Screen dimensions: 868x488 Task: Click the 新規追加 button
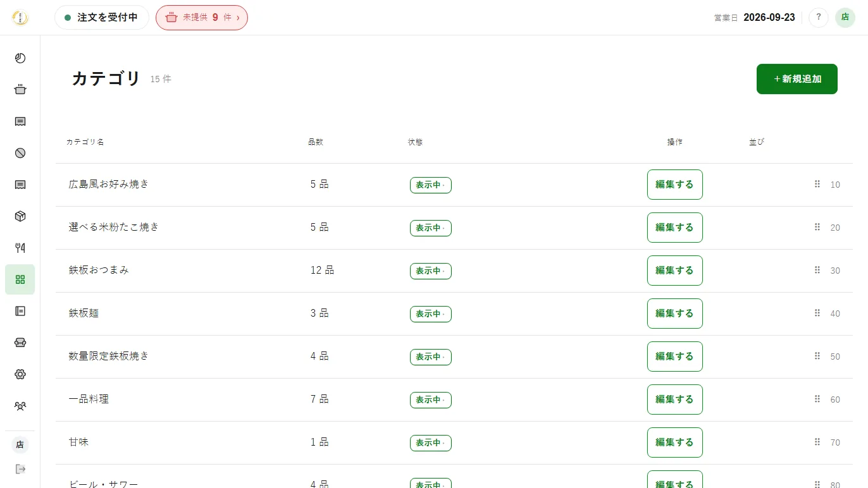(x=797, y=79)
